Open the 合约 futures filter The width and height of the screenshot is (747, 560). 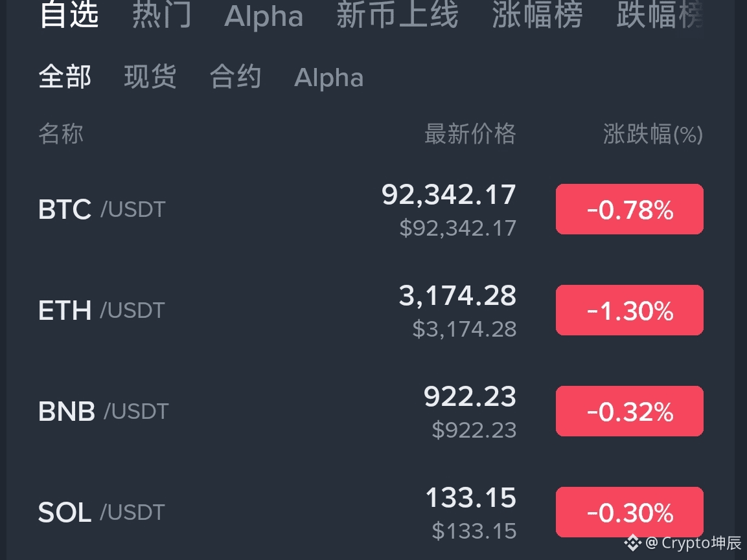pyautogui.click(x=235, y=77)
